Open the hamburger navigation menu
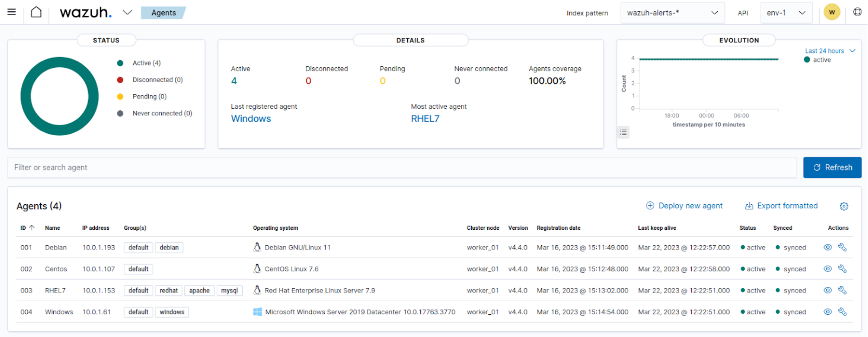Image resolution: width=868 pixels, height=337 pixels. click(x=12, y=12)
